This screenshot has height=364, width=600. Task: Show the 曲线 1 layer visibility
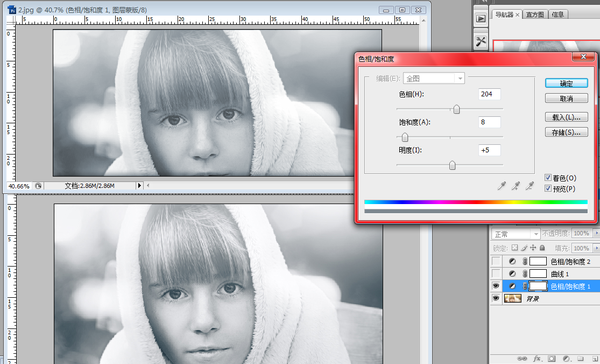496,274
